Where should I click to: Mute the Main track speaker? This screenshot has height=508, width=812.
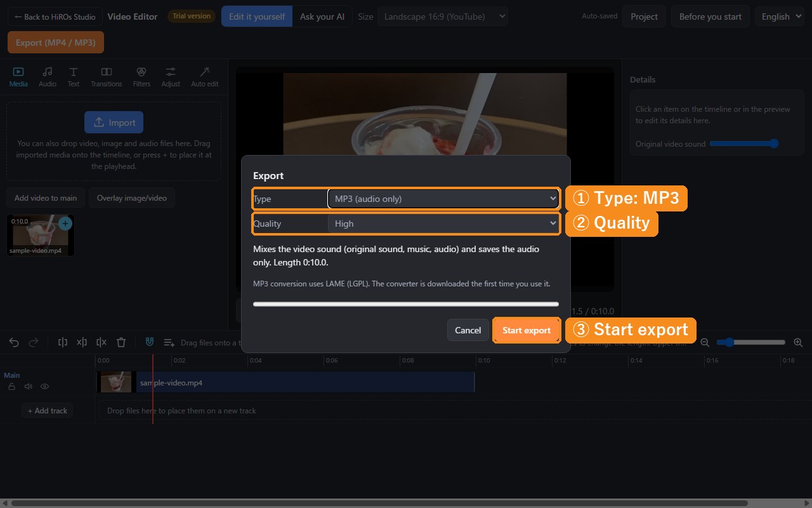coord(28,386)
